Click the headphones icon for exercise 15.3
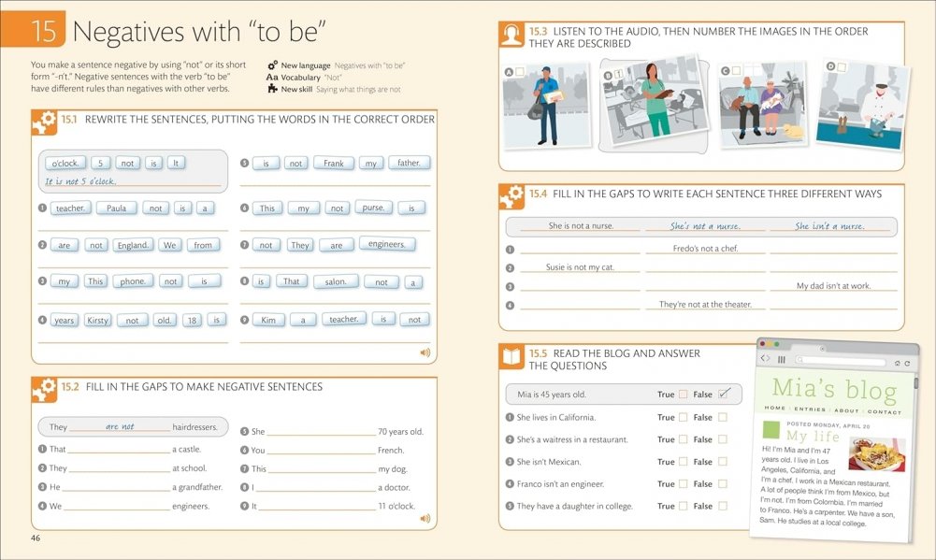Viewport: 936px width, 560px height. click(511, 36)
